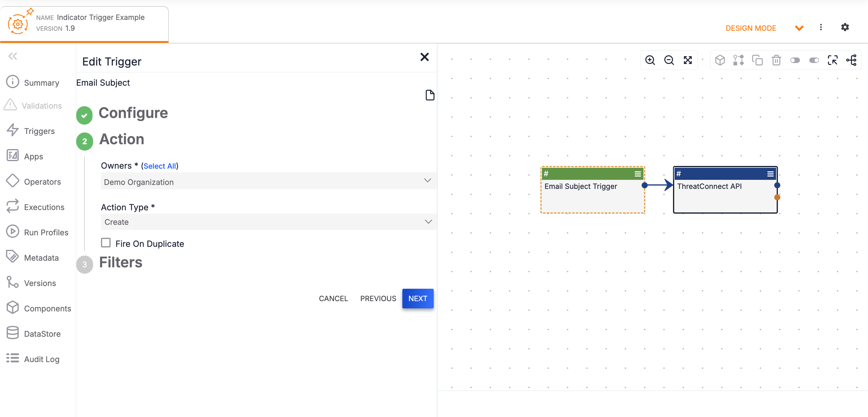Click the blue output connector on ThreatConnect API
Image resolution: width=868 pixels, height=417 pixels.
(777, 185)
